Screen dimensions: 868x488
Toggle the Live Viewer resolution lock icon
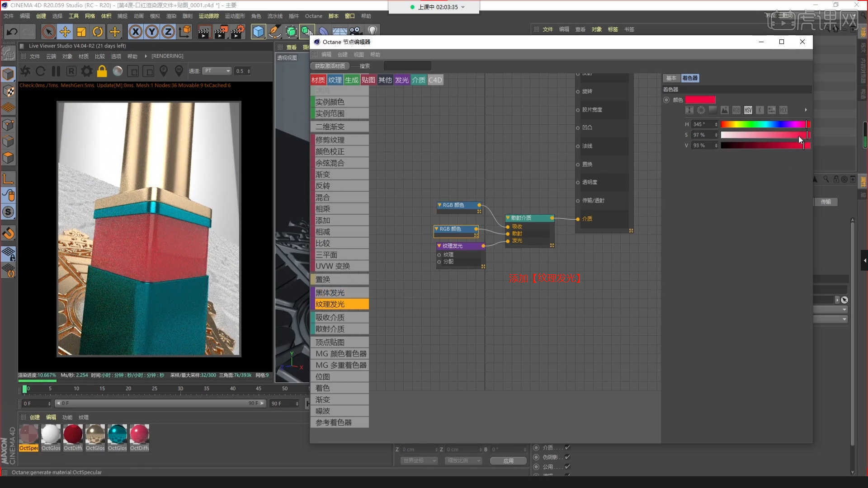(x=102, y=71)
